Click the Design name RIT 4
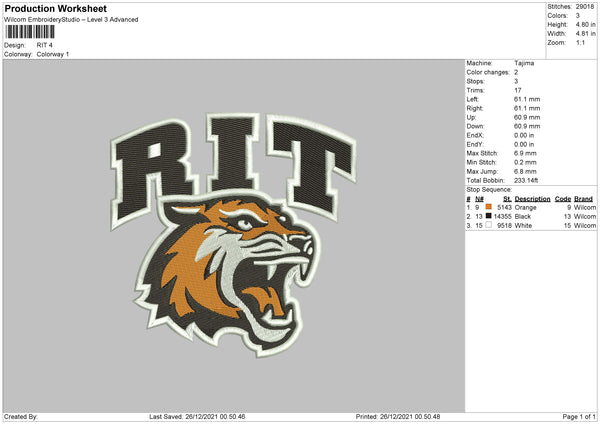Image resolution: width=600 pixels, height=424 pixels. tap(44, 45)
